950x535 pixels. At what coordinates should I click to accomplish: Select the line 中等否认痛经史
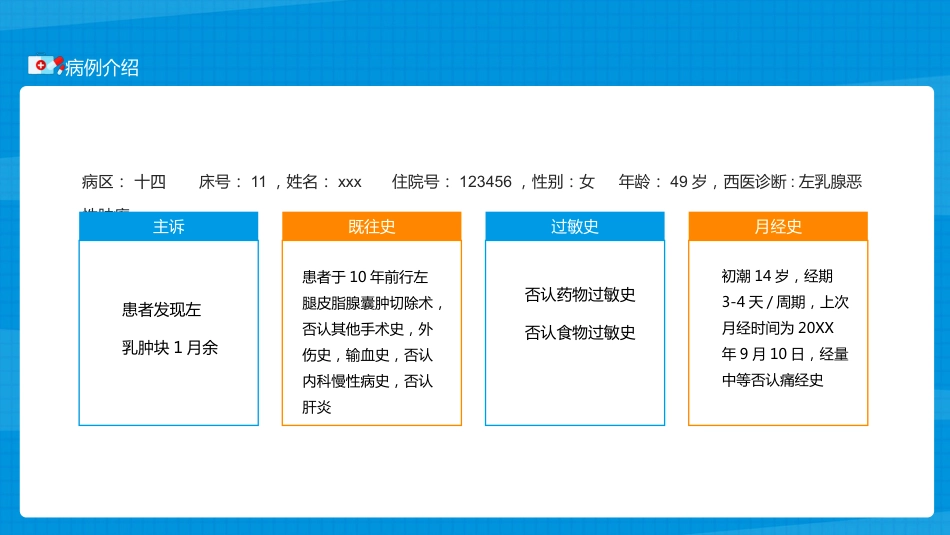click(772, 380)
